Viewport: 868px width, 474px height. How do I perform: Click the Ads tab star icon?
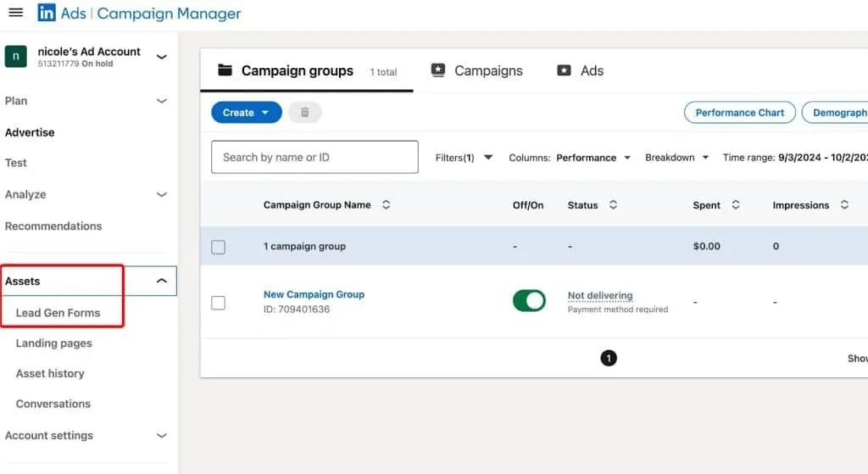564,70
